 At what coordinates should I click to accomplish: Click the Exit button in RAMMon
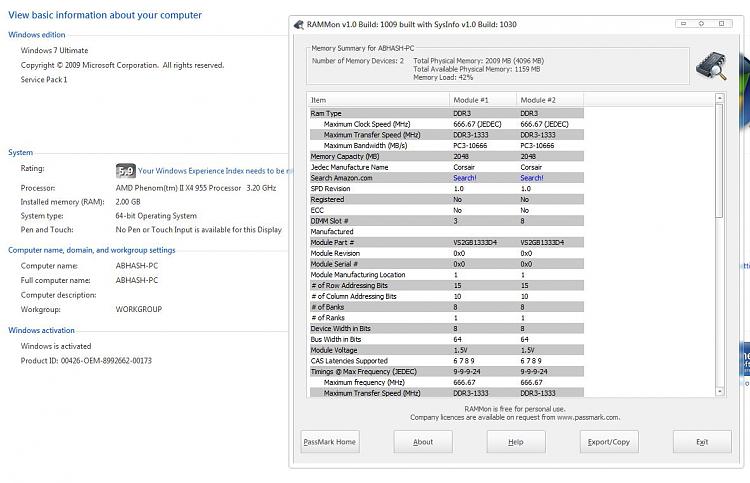click(702, 442)
